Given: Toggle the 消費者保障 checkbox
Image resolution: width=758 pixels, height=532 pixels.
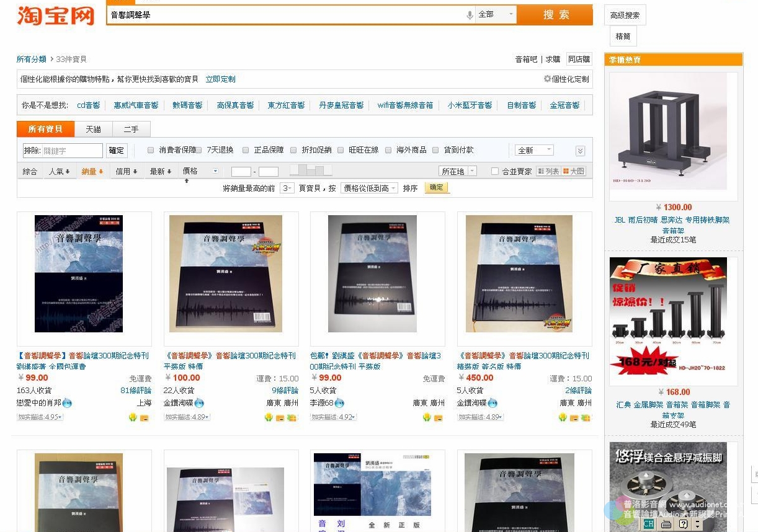Looking at the screenshot, I should [x=151, y=150].
